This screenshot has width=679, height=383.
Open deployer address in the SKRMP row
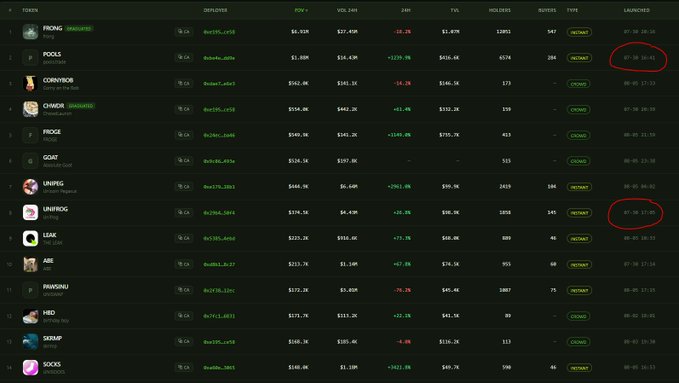pos(219,342)
